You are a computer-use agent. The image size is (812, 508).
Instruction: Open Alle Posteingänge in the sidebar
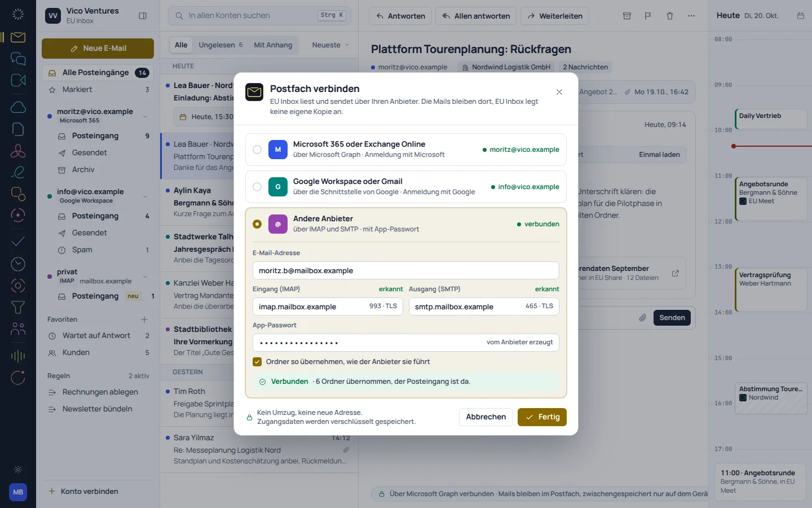pos(98,73)
